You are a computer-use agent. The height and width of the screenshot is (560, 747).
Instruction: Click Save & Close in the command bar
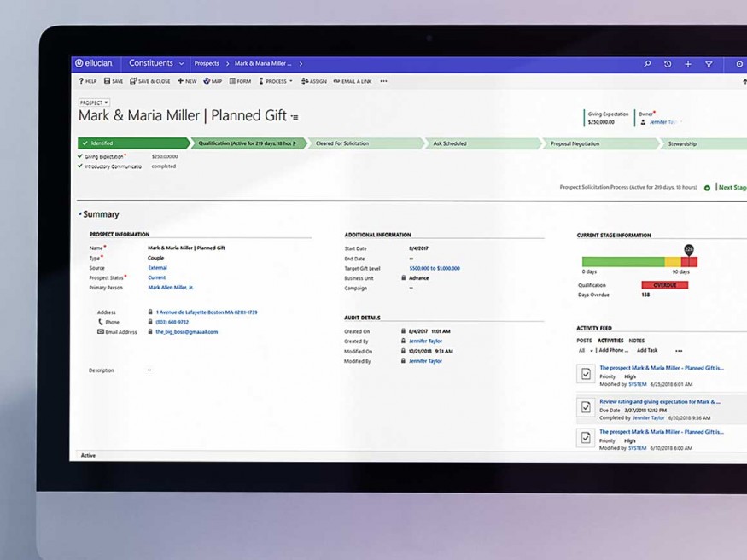[x=149, y=81]
